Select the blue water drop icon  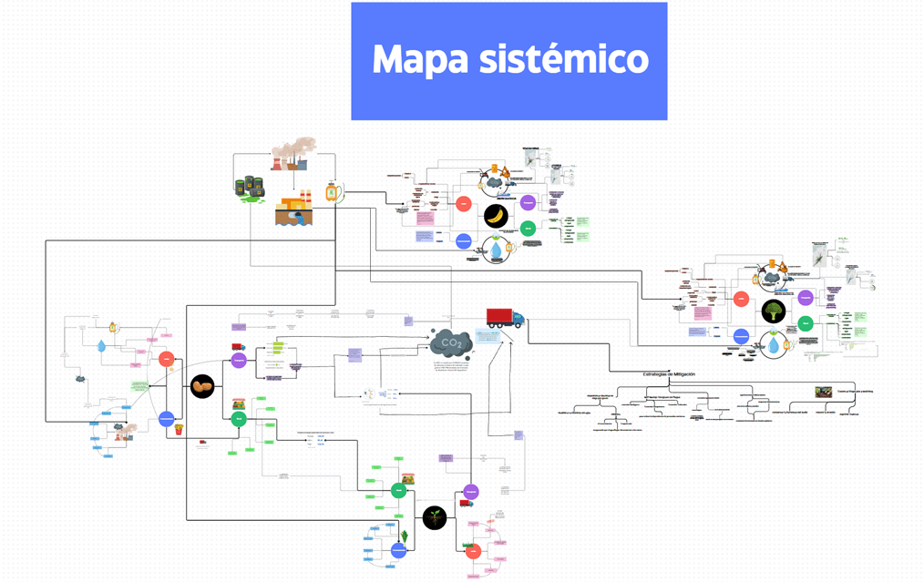click(496, 250)
